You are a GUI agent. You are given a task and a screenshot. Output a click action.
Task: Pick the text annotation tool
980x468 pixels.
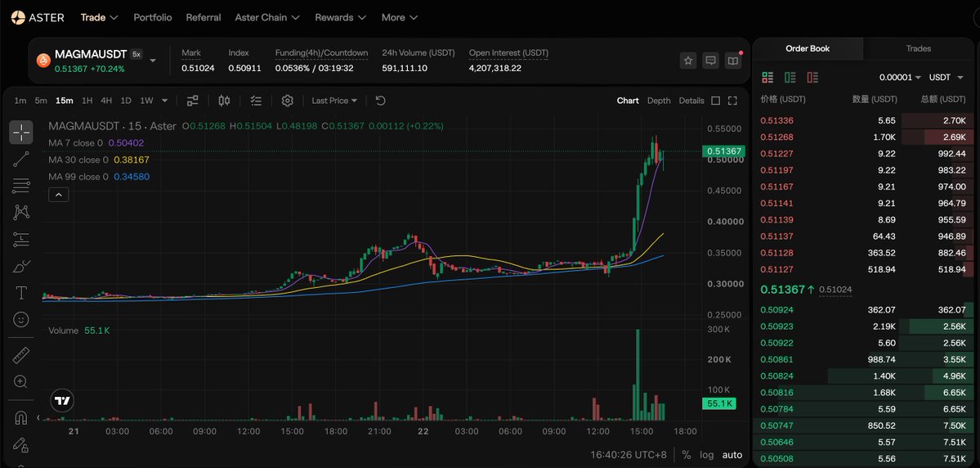click(x=21, y=293)
